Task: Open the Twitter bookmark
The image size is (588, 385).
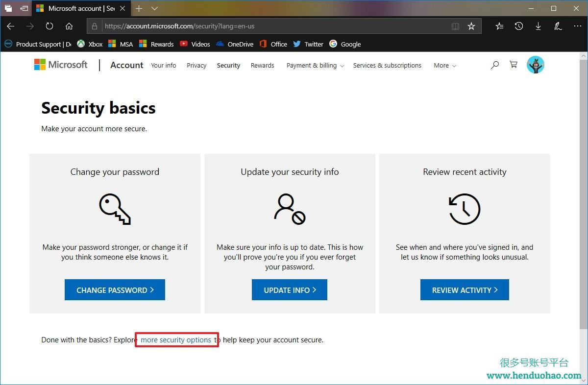Action: point(308,44)
